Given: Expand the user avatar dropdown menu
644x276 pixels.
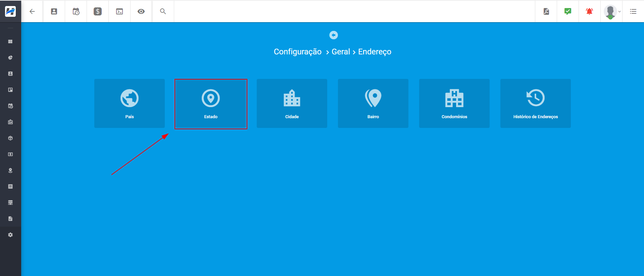Looking at the screenshot, I should pyautogui.click(x=612, y=11).
